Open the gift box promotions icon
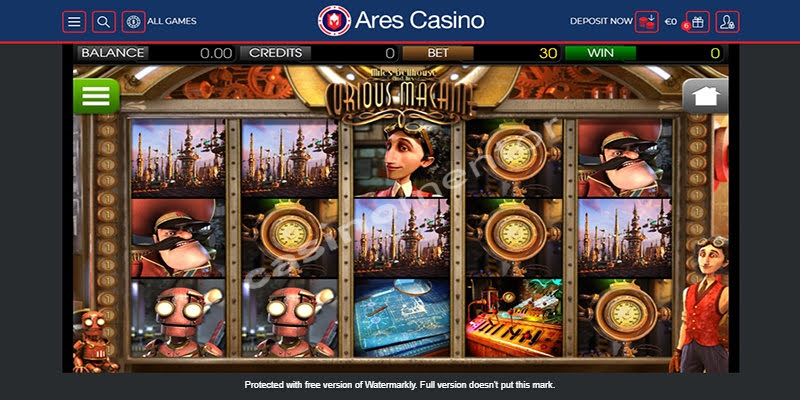 (697, 22)
